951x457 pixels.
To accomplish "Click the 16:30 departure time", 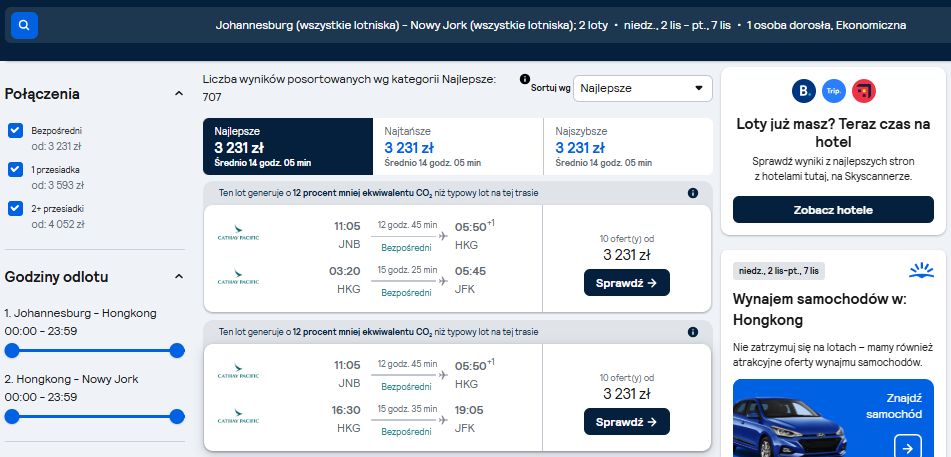I will (x=346, y=410).
